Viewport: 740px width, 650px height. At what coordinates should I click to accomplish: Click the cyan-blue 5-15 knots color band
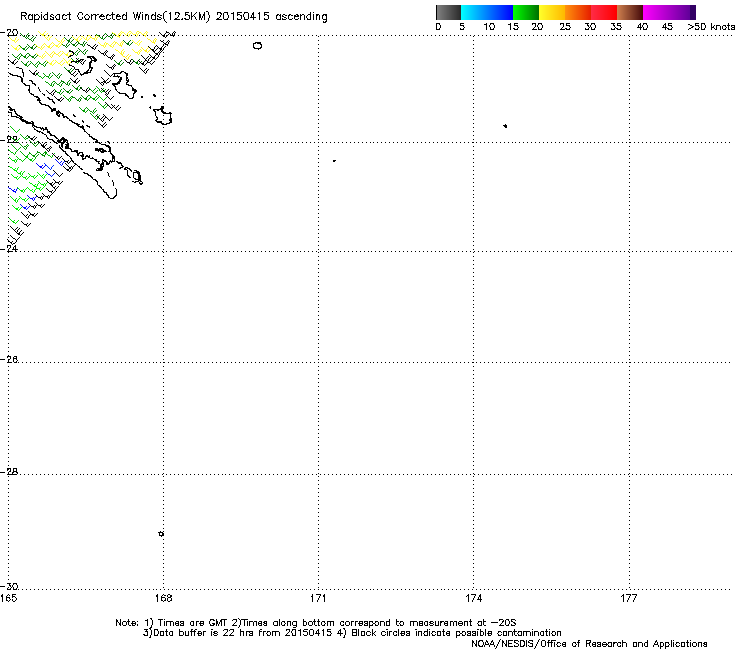pos(487,12)
